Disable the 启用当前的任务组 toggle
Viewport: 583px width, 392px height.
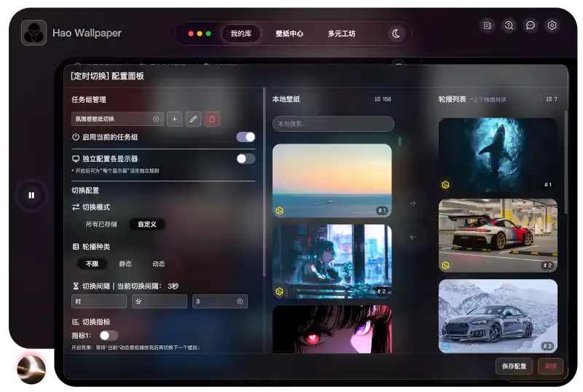246,137
